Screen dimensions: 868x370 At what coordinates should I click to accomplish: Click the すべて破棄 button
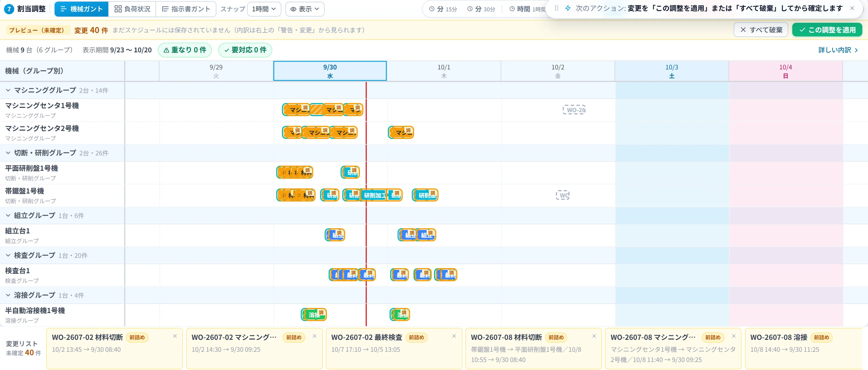tap(761, 30)
